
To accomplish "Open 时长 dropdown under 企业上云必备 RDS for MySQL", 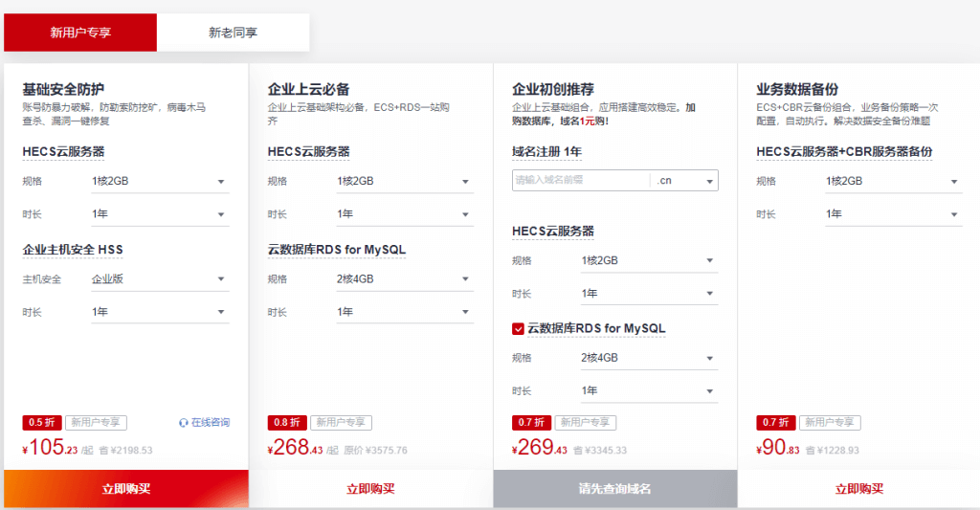I will [x=405, y=312].
